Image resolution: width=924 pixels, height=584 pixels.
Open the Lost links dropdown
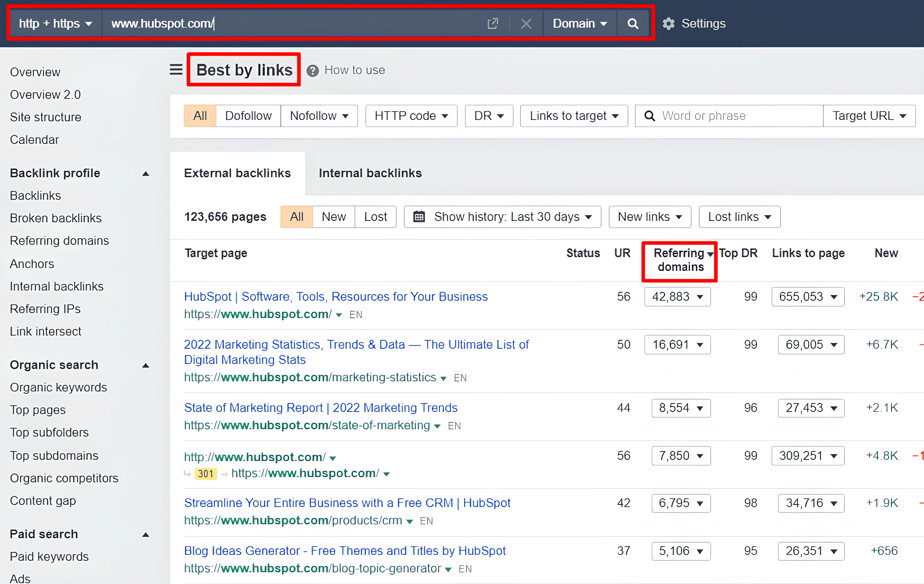[x=739, y=217]
